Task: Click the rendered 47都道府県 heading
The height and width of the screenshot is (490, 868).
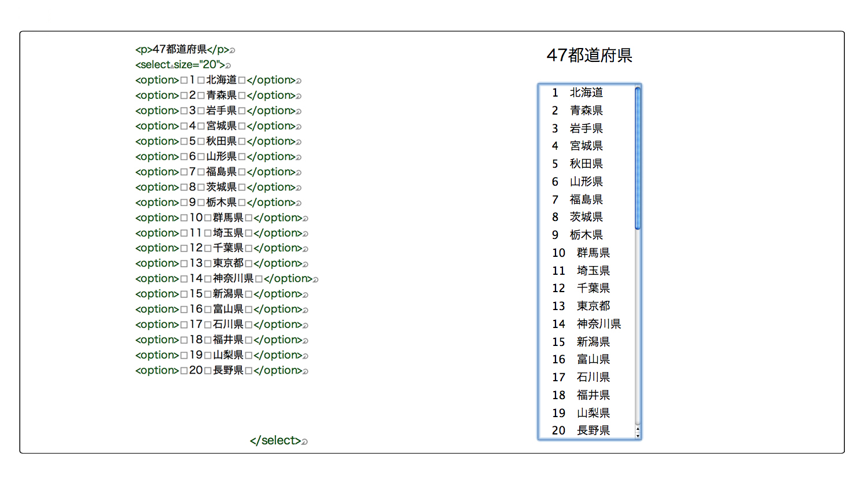Action: (x=589, y=56)
